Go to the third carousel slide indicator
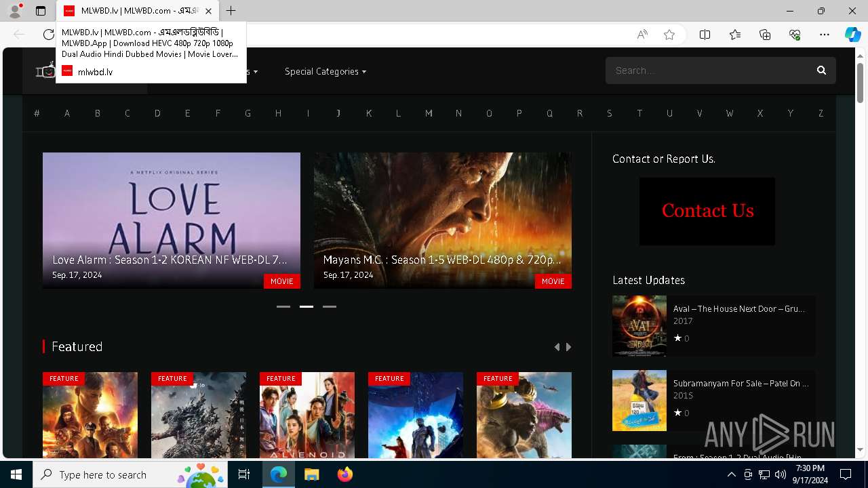This screenshot has height=488, width=868. 330,306
